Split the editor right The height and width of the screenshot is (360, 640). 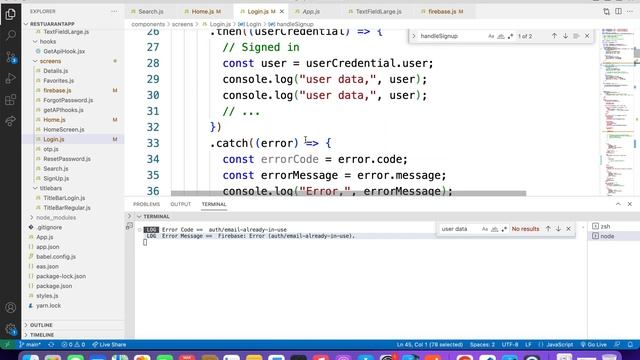click(x=618, y=11)
